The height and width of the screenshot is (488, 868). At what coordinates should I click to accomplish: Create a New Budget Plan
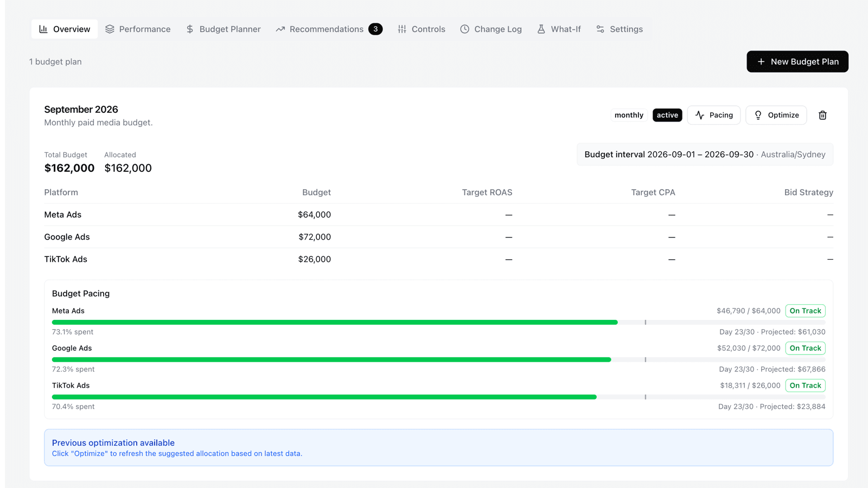[x=797, y=61]
